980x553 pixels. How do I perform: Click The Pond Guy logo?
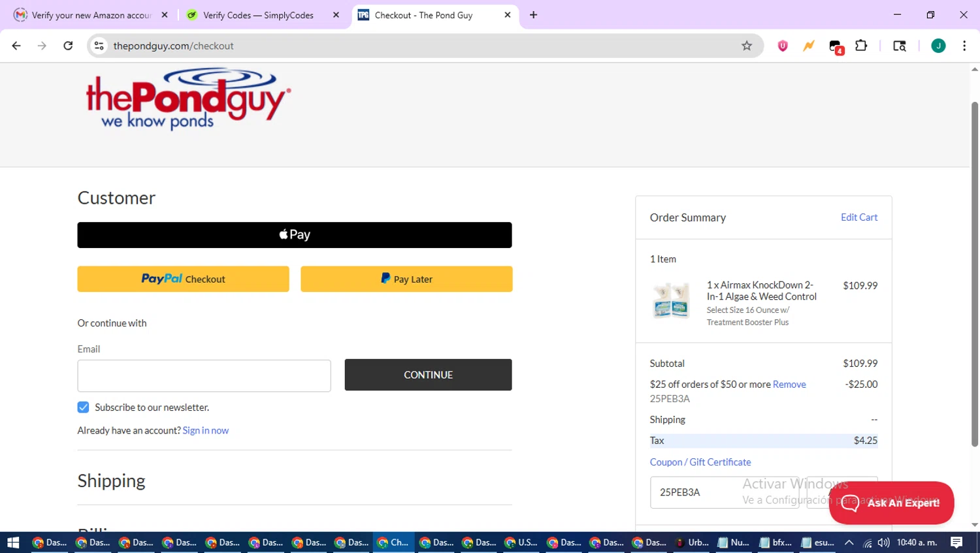188,99
